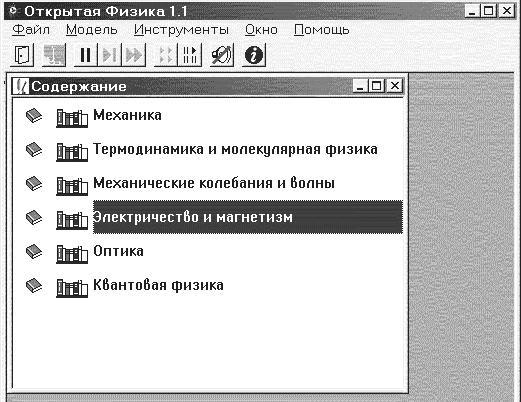The width and height of the screenshot is (521, 402).
Task: Select Механические колебания и волны
Action: pyautogui.click(x=214, y=183)
